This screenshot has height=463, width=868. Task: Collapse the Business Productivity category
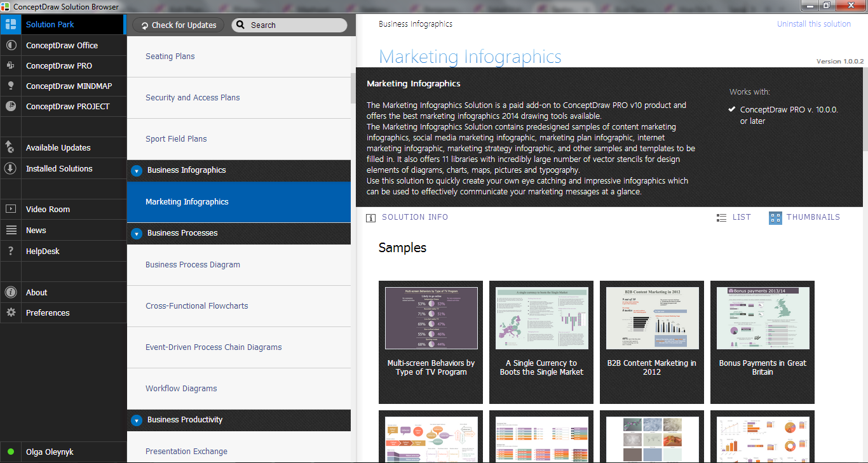pyautogui.click(x=136, y=420)
